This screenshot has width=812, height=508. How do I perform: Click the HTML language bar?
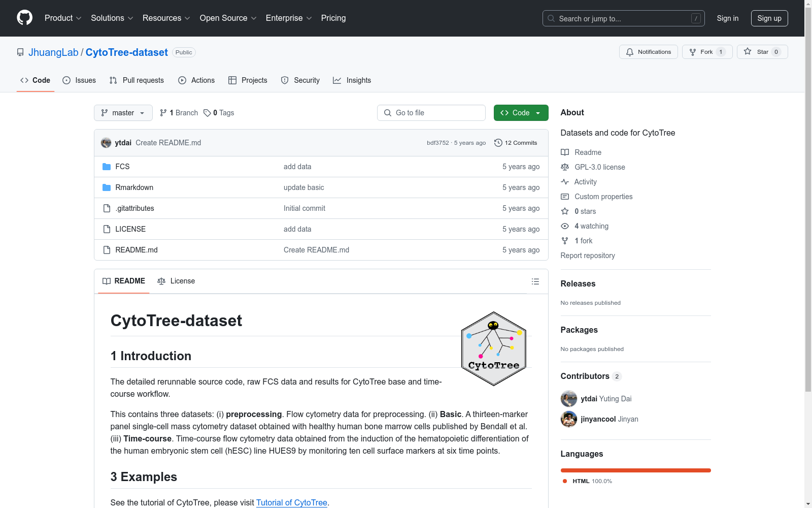[x=636, y=470]
